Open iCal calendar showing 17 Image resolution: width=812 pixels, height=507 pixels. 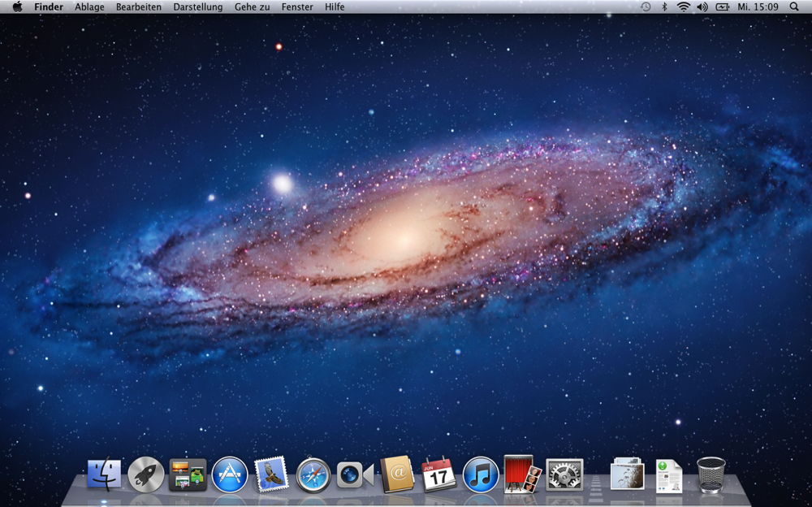[438, 474]
